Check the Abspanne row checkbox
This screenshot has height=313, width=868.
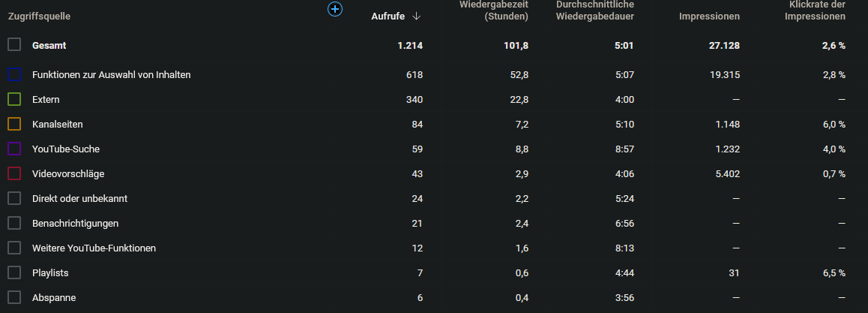tap(14, 297)
